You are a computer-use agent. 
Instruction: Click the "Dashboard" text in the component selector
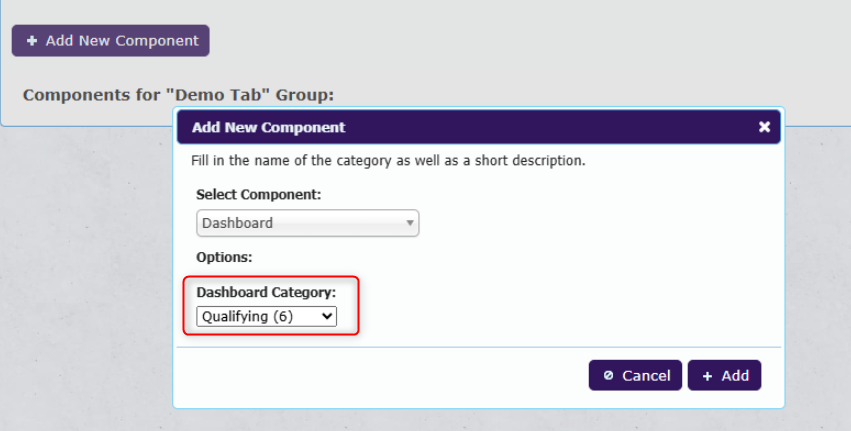(238, 223)
